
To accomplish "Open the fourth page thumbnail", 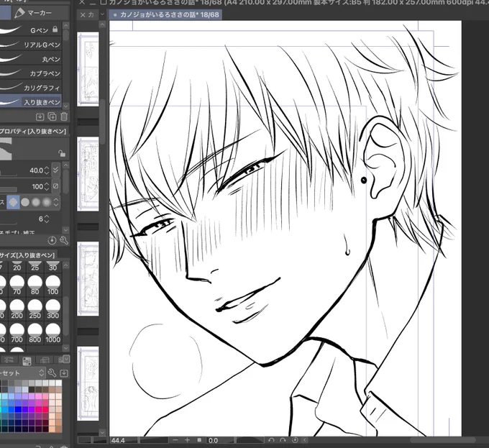I will (x=88, y=383).
